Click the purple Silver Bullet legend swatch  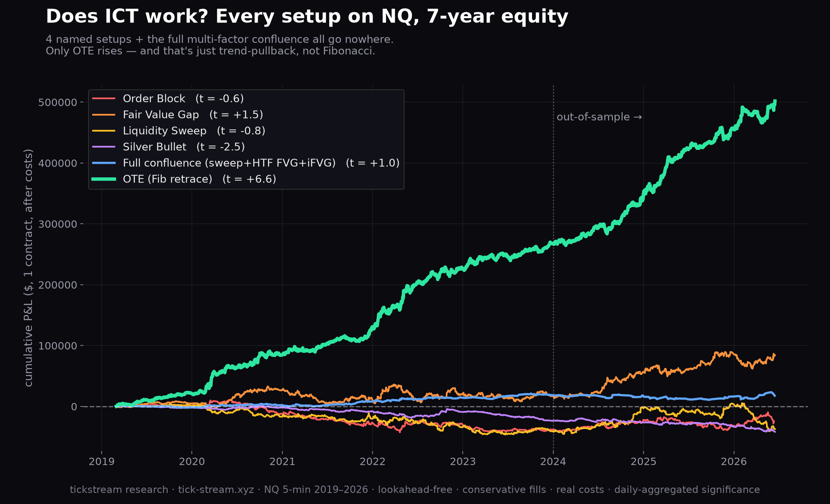coord(104,147)
